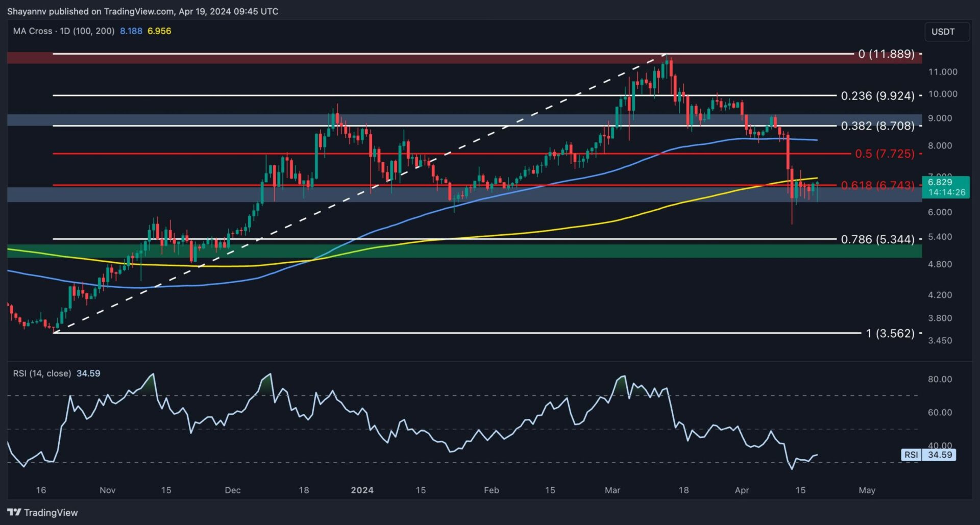Image resolution: width=980 pixels, height=525 pixels.
Task: Select Fibonacci level 0.618 (6.743) label
Action: coord(877,185)
